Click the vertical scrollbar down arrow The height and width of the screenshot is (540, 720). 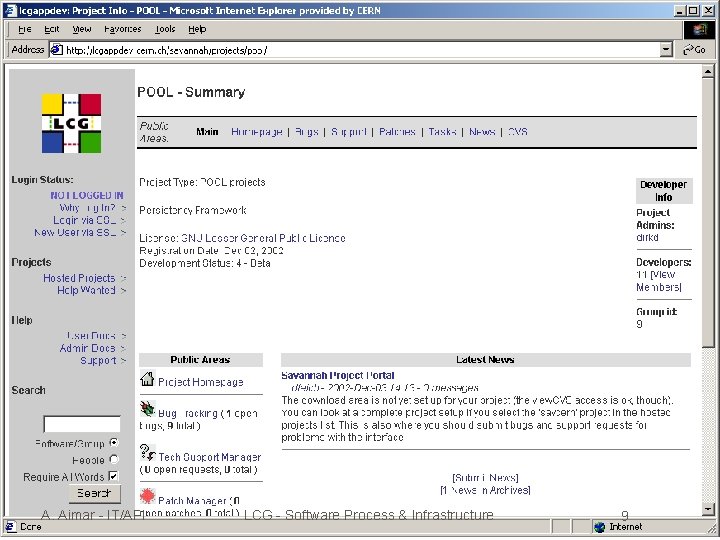tap(708, 509)
